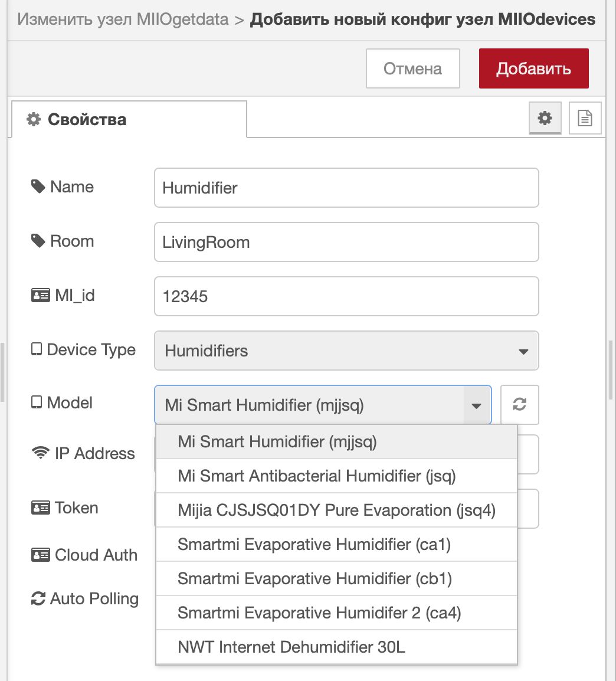Click the Auto Polling label text
This screenshot has height=681, width=616.
(x=94, y=598)
